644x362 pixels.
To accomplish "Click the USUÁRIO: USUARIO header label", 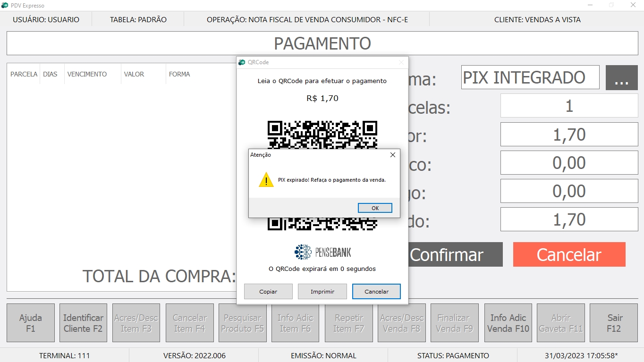I will [46, 20].
